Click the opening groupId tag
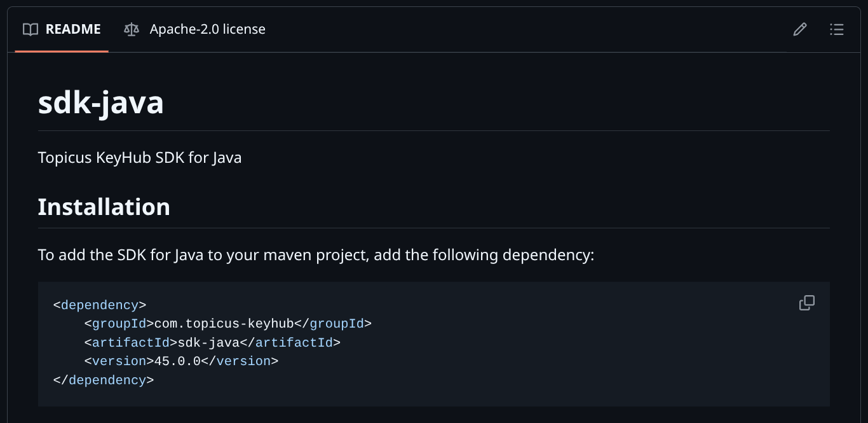 [x=119, y=324]
